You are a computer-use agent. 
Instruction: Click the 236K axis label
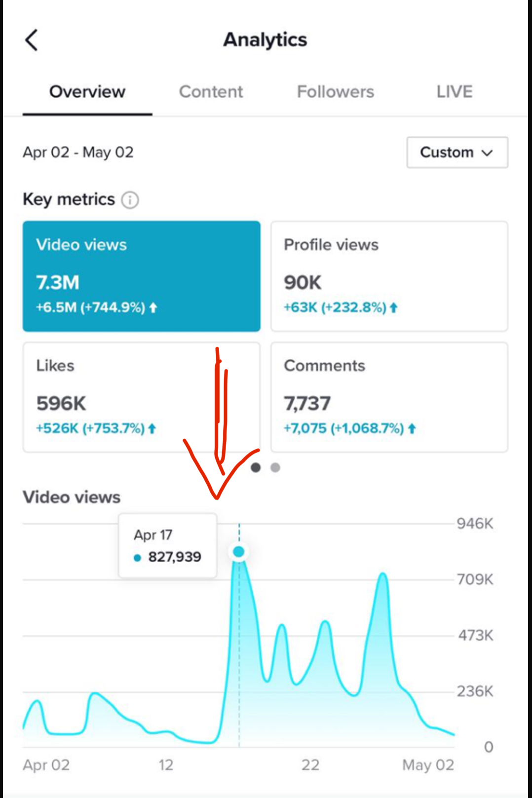coord(475,691)
